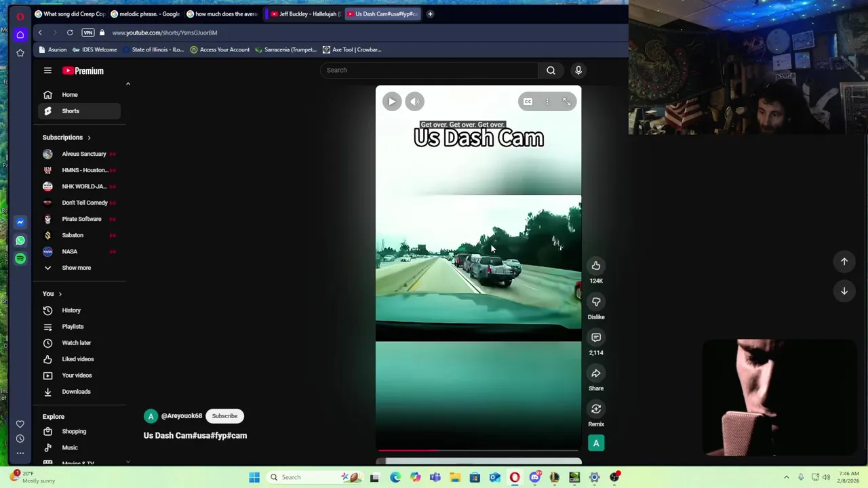Screen dimensions: 868x488
Task: Open Windows Start menu
Action: (x=254, y=478)
